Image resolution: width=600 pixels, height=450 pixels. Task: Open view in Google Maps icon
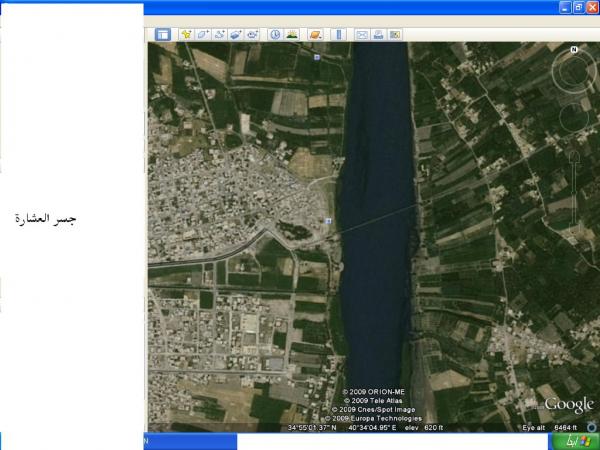(x=396, y=34)
